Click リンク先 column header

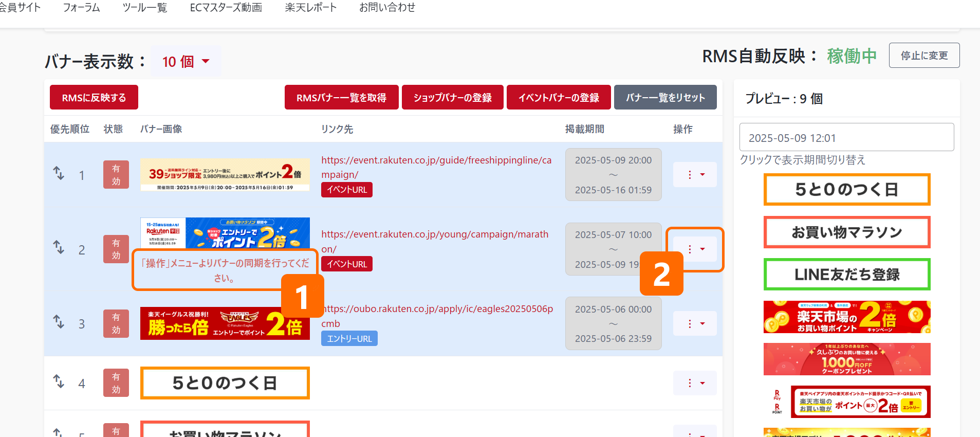click(x=337, y=129)
